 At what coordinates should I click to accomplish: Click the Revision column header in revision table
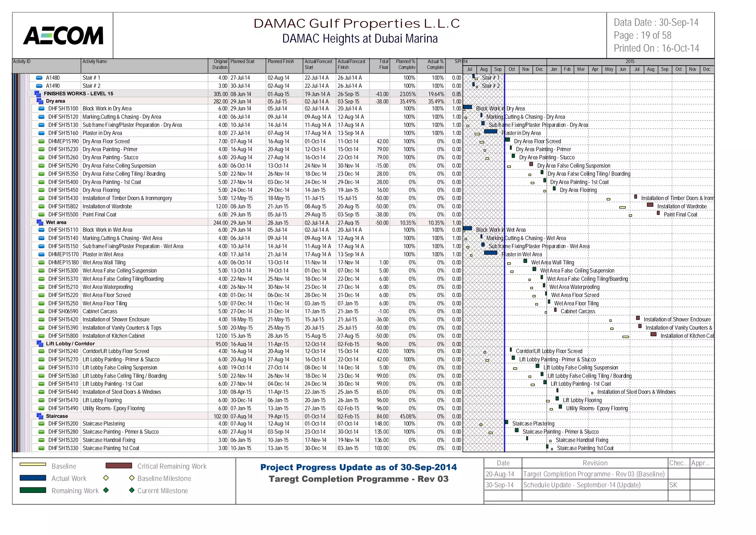(x=595, y=463)
